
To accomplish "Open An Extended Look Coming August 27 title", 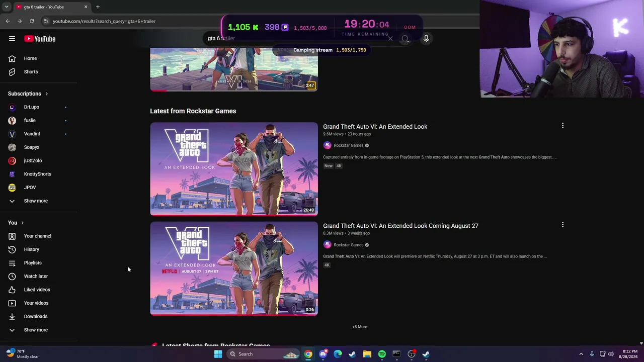I will pyautogui.click(x=400, y=226).
